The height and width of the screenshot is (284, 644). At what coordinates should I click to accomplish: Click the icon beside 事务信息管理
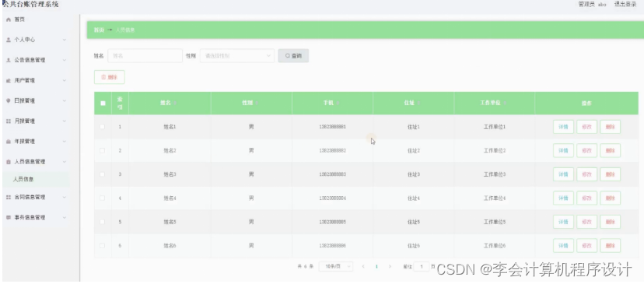click(x=9, y=217)
